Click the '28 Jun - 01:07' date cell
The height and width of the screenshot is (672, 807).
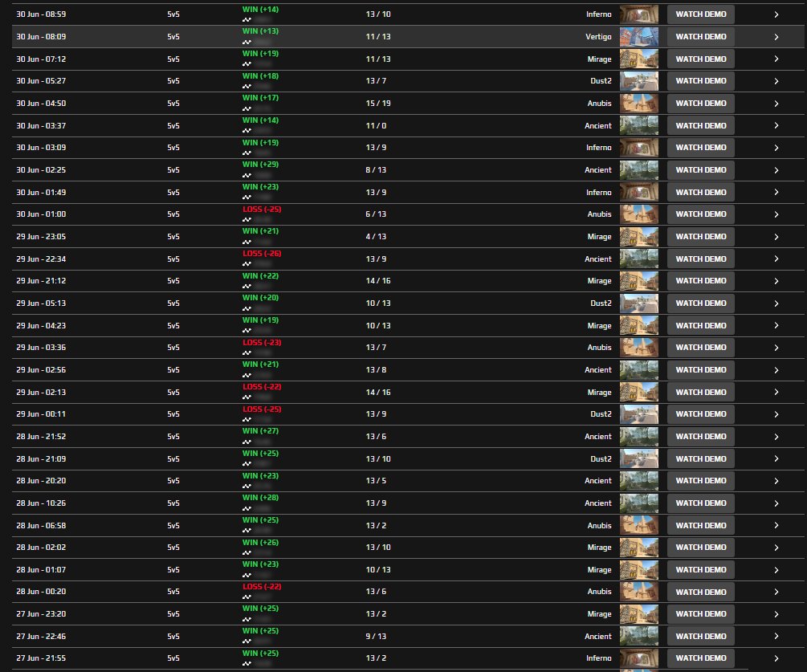(41, 569)
